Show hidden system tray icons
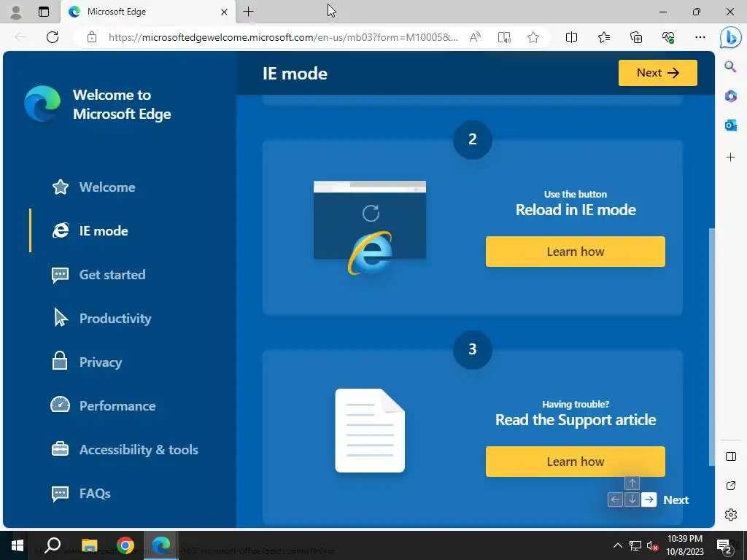747x560 pixels. point(617,545)
